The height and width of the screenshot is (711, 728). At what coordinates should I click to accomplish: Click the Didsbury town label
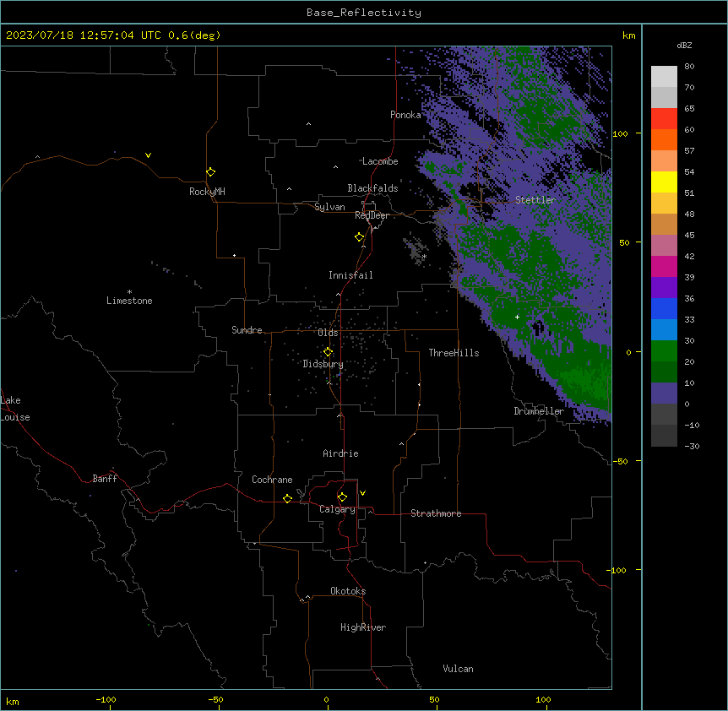[323, 364]
